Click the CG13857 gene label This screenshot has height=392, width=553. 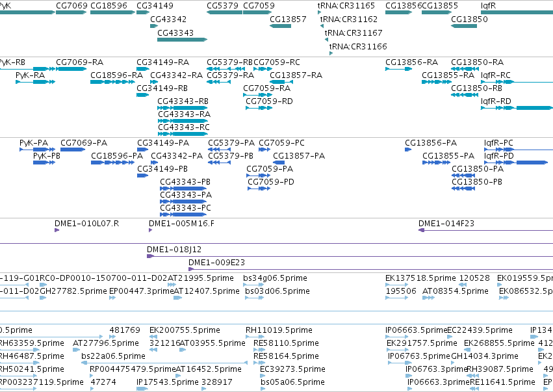[x=288, y=19]
